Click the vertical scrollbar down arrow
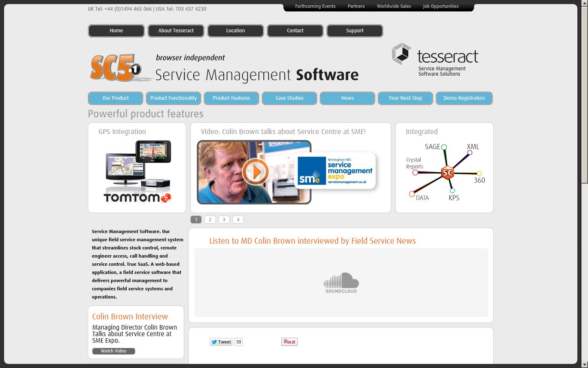588x368 pixels. (x=584, y=364)
